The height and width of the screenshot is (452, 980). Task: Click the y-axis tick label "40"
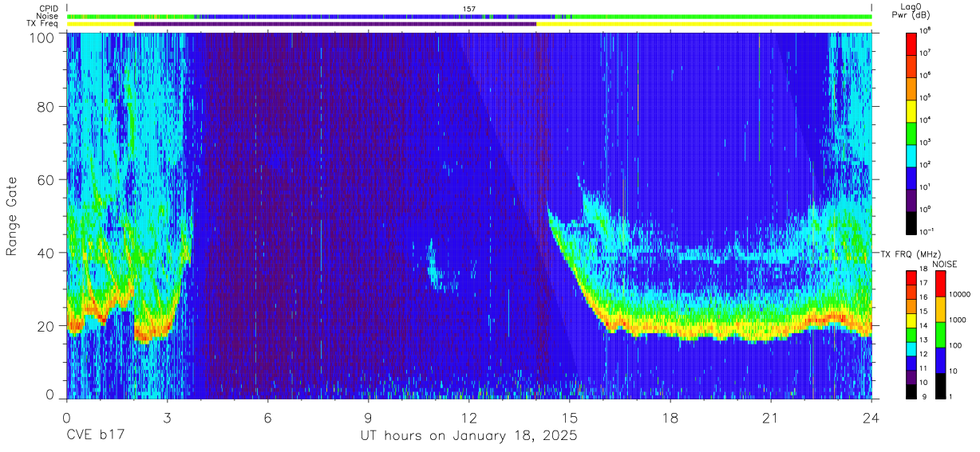[47, 253]
